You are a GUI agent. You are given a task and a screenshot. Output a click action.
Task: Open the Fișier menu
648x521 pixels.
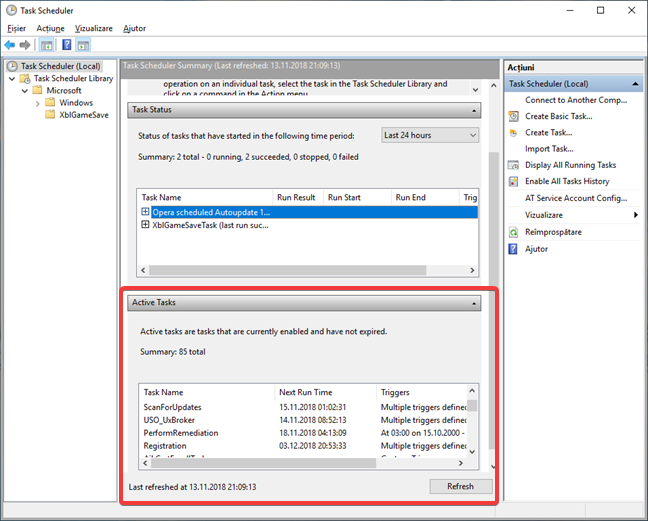click(x=17, y=29)
